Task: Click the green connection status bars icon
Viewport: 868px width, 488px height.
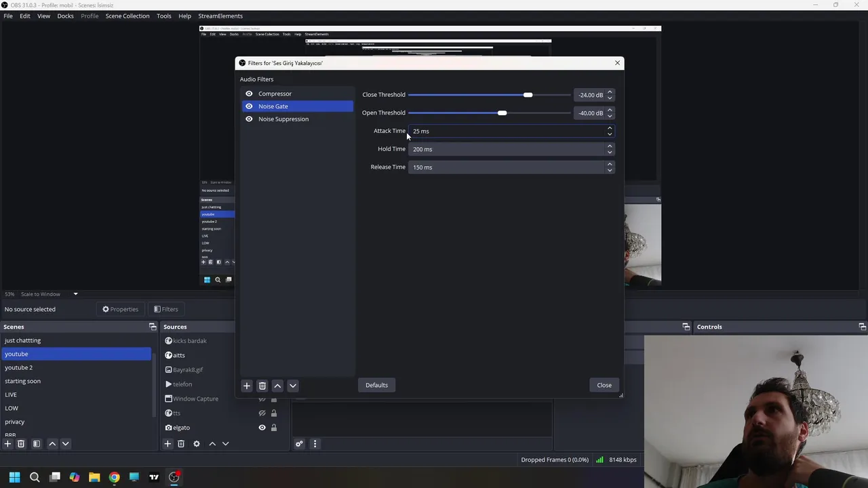Action: coord(599,460)
